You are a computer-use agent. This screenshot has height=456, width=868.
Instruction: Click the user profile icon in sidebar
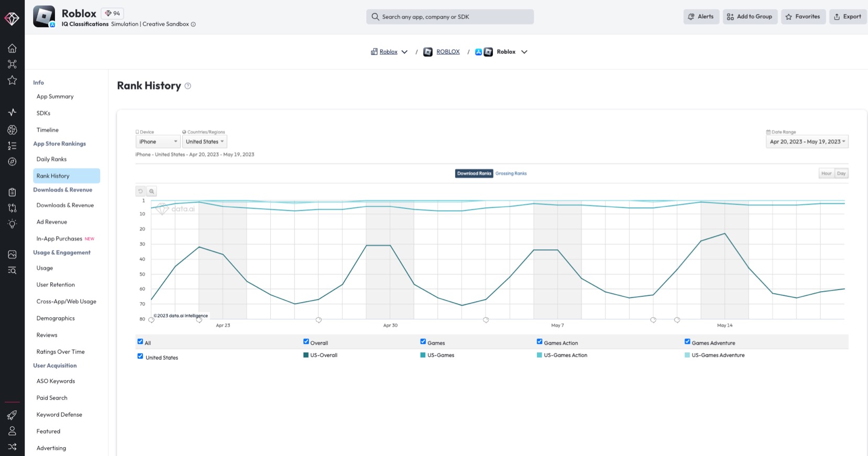click(x=12, y=431)
